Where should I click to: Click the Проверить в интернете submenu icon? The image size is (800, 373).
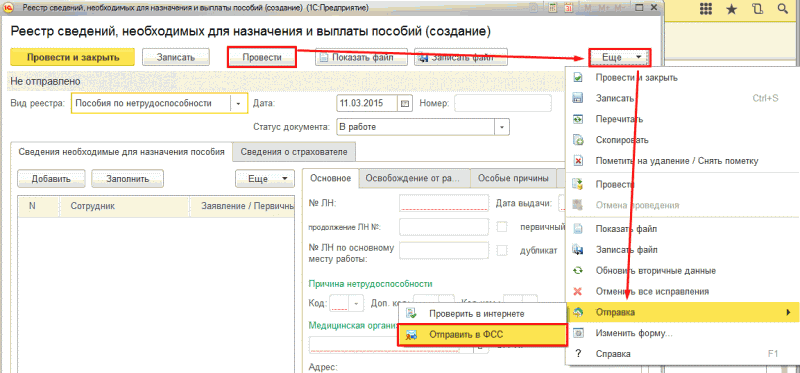tap(411, 314)
